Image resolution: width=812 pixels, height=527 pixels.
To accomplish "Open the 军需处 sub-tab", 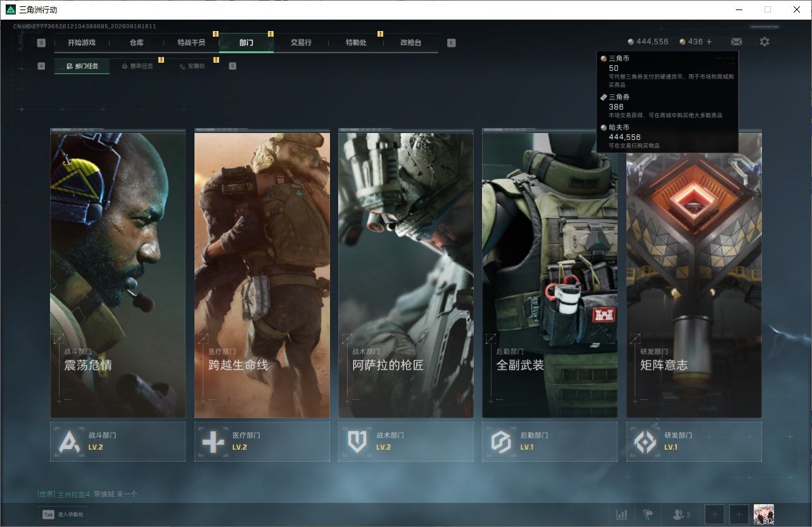I will coord(192,66).
